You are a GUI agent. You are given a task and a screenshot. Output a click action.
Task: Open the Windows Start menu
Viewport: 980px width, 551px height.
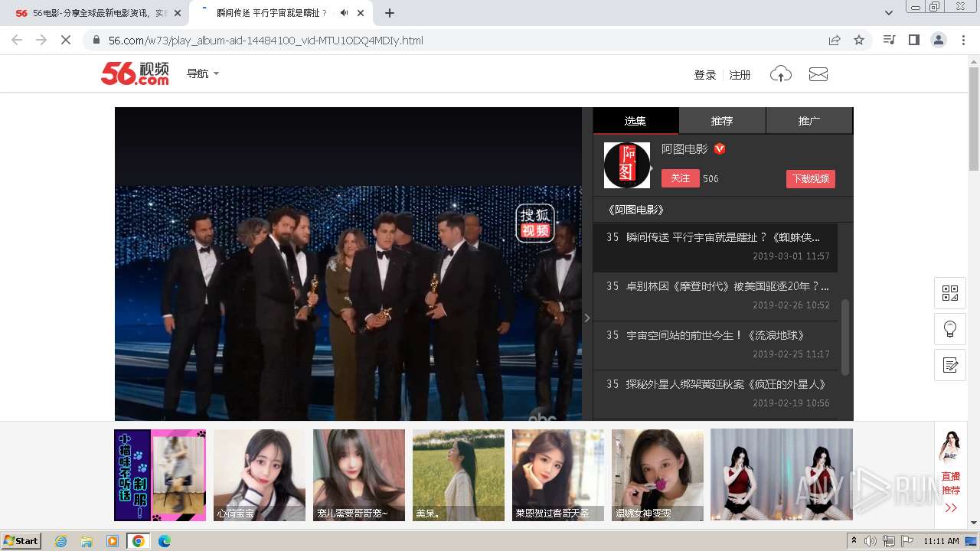tap(21, 541)
